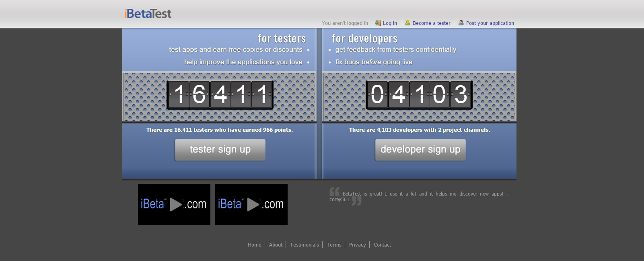Click the developers flip counter showing 04103
644x261 pixels.
click(419, 95)
